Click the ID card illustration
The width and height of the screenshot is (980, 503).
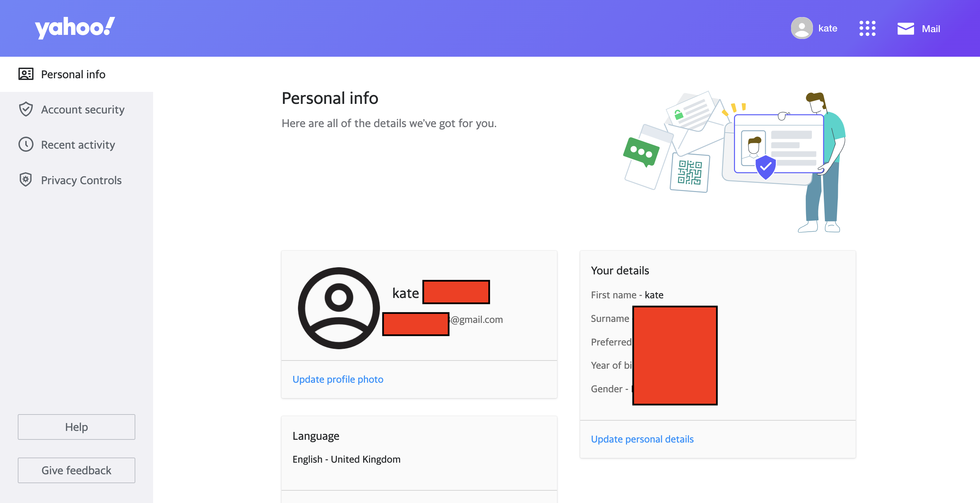(x=778, y=145)
